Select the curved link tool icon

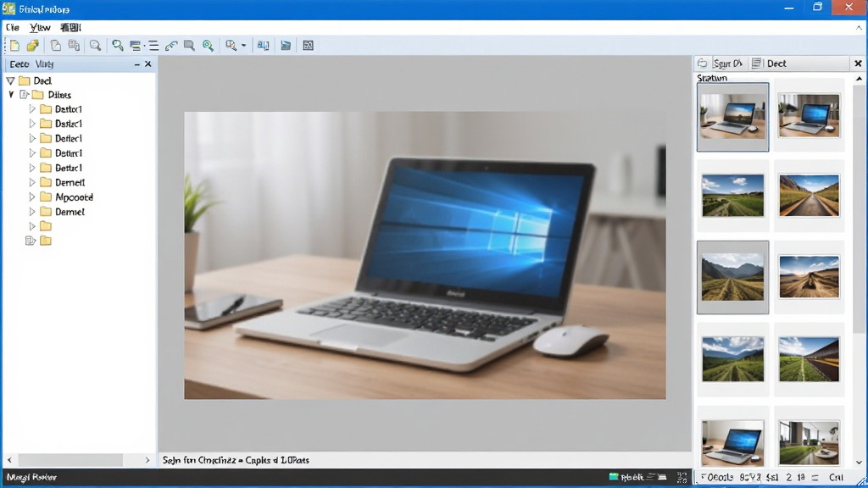pyautogui.click(x=171, y=46)
